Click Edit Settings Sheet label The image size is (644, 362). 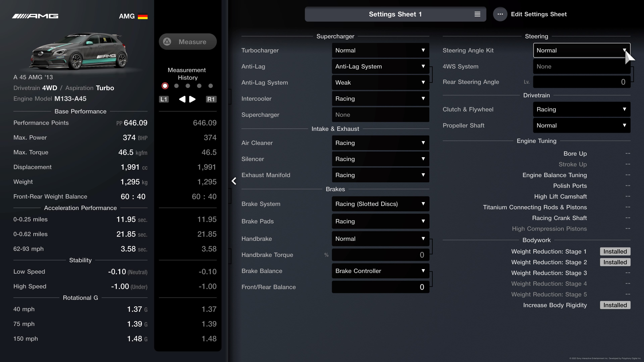pos(539,14)
